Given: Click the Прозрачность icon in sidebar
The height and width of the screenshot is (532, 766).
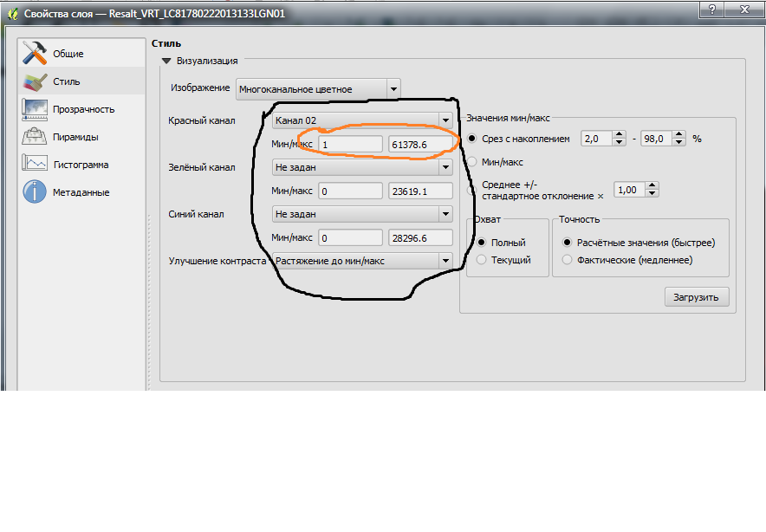Looking at the screenshot, I should (x=34, y=109).
